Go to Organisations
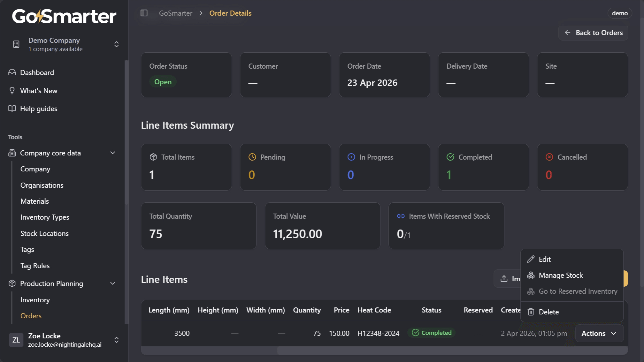644x362 pixels. pyautogui.click(x=42, y=185)
